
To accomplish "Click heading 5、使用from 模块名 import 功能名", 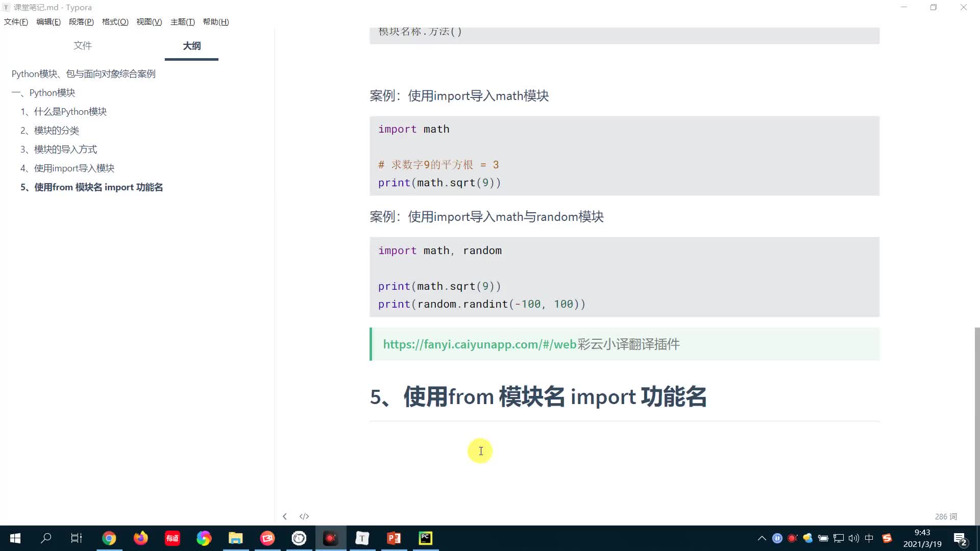I will point(538,396).
